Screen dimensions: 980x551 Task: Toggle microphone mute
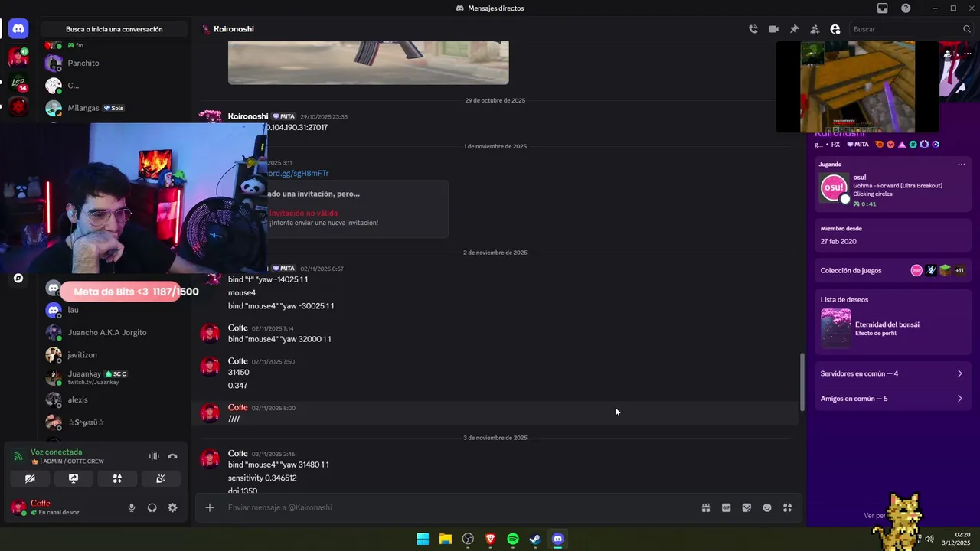point(132,507)
